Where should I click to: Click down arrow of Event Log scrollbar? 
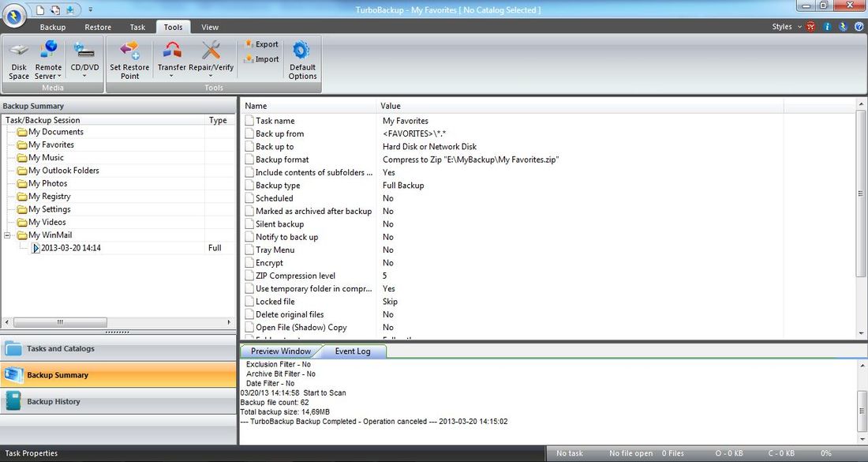(862, 439)
